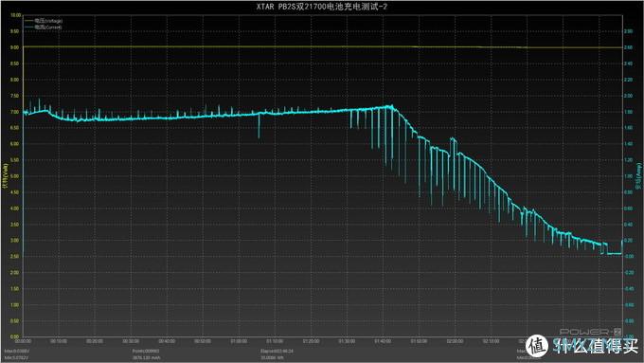Click the Max voltage readout at bottom left
The height and width of the screenshot is (363, 644).
point(16,351)
